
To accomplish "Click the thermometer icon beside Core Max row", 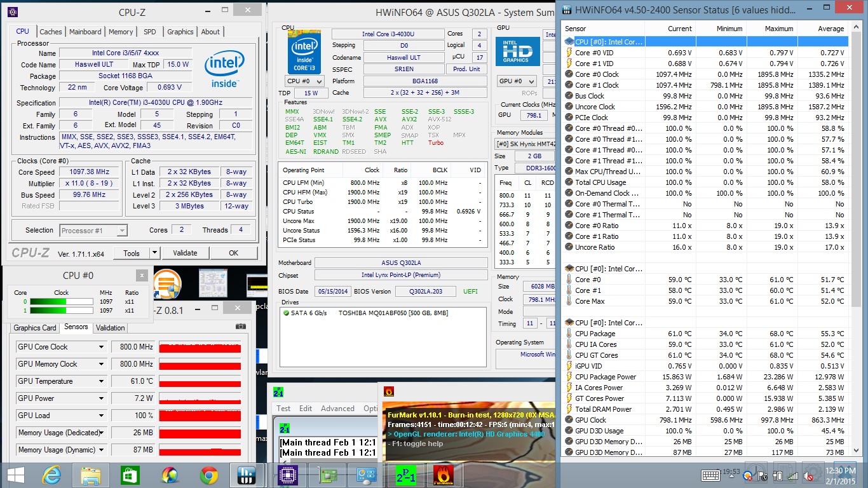I will (569, 301).
